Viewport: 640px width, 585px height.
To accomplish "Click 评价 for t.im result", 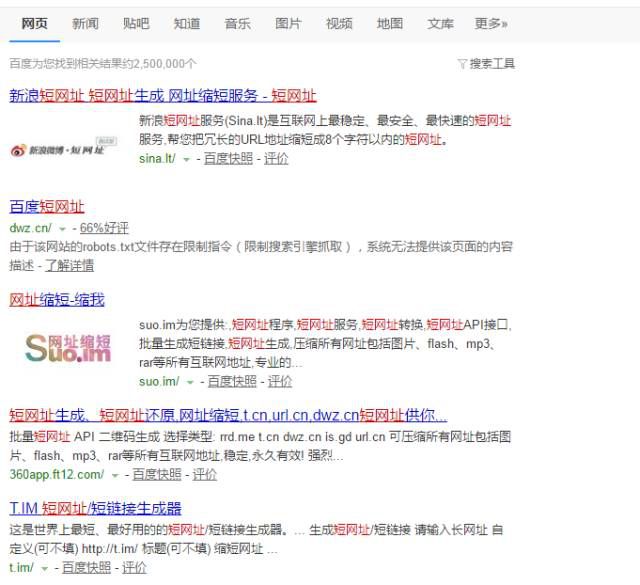I will tap(134, 567).
